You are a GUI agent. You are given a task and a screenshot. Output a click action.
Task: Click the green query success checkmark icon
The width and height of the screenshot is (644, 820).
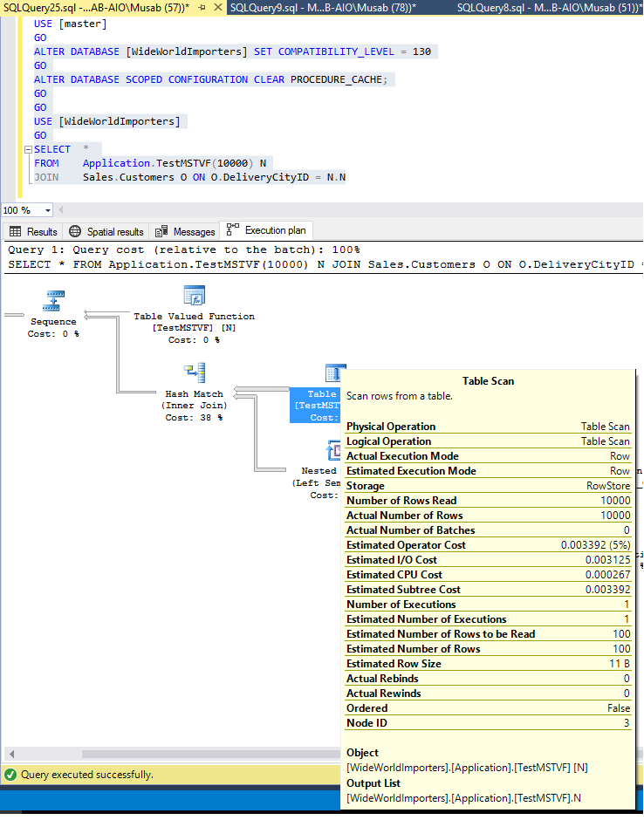pos(10,775)
